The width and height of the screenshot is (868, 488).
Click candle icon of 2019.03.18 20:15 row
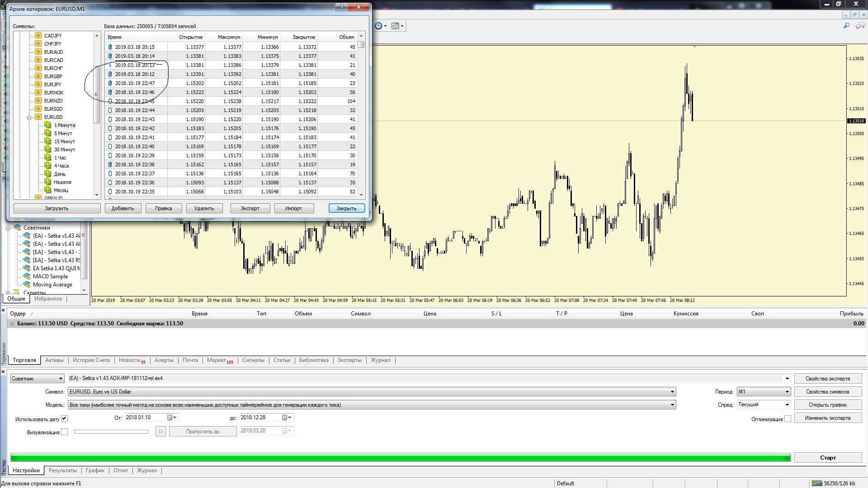tap(110, 47)
